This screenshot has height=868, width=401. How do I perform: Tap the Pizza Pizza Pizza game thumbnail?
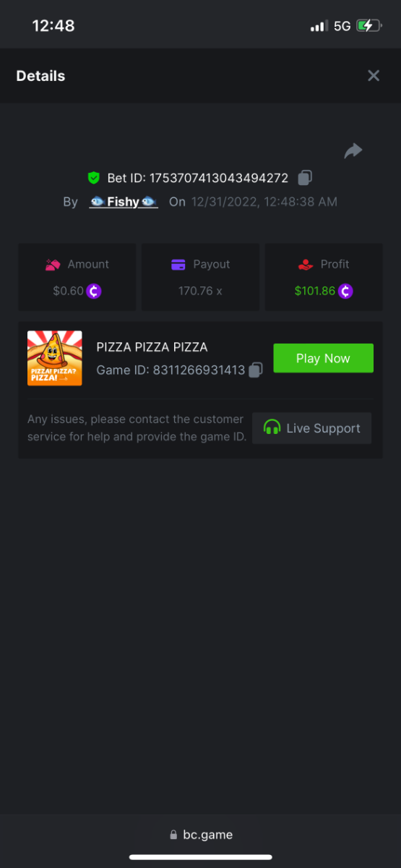pos(55,358)
